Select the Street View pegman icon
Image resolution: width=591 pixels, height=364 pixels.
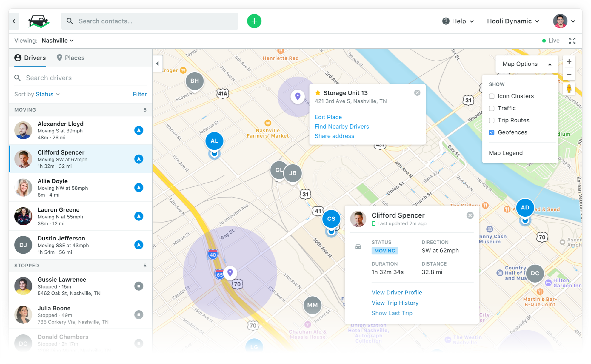coord(569,89)
